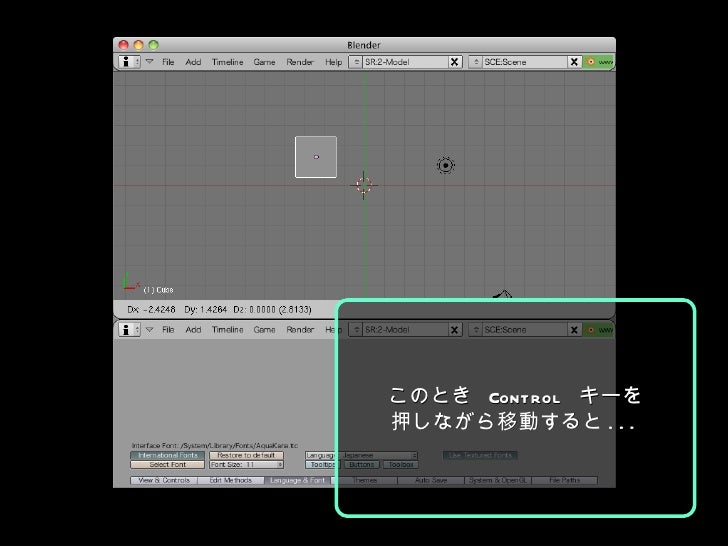Switch to File Paths tab
Viewport: 728px width, 546px height.
[x=565, y=480]
